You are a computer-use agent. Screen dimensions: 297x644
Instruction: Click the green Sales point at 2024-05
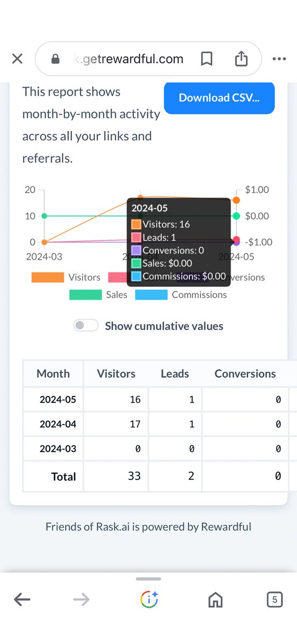[x=236, y=216]
